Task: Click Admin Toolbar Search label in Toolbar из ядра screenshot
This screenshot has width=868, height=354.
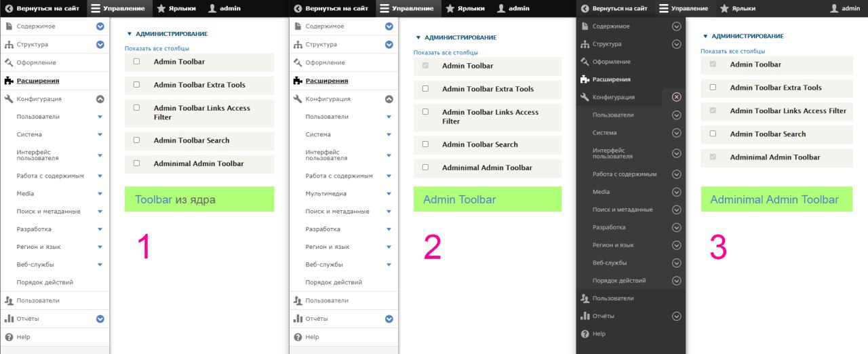Action: point(191,140)
